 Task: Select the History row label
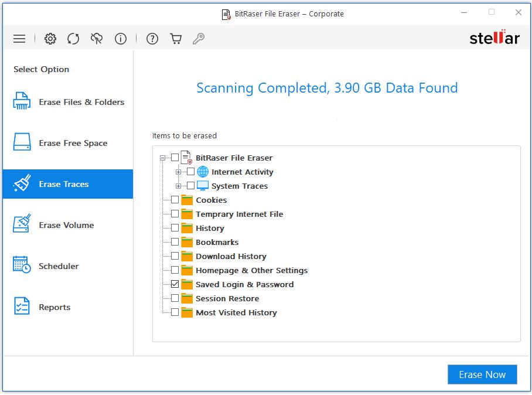coord(210,229)
